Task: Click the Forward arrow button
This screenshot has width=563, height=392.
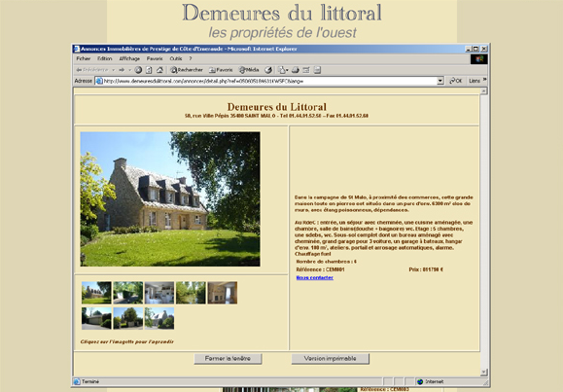Action: 122,70
